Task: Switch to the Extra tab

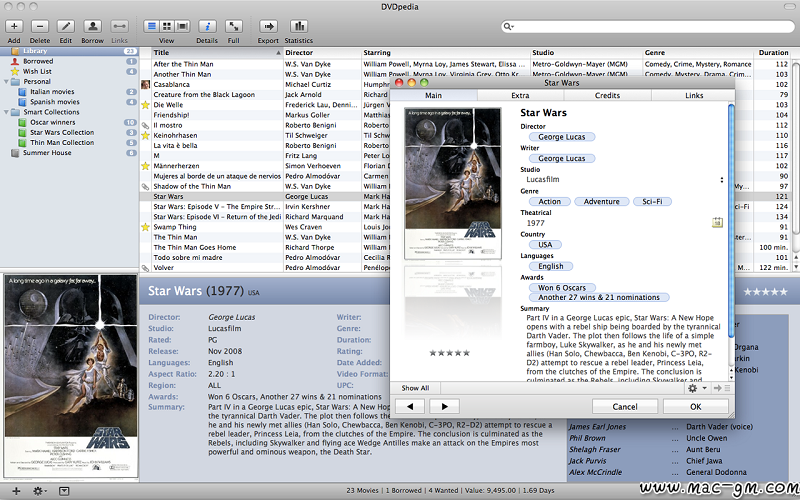Action: (520, 95)
